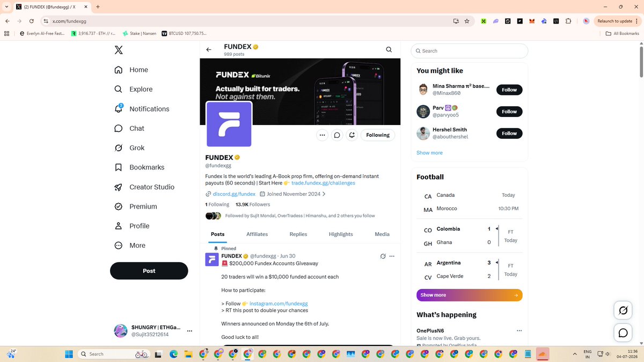This screenshot has height=362, width=644.
Task: Expand the Joined November 2024 chevron
Action: (x=324, y=194)
